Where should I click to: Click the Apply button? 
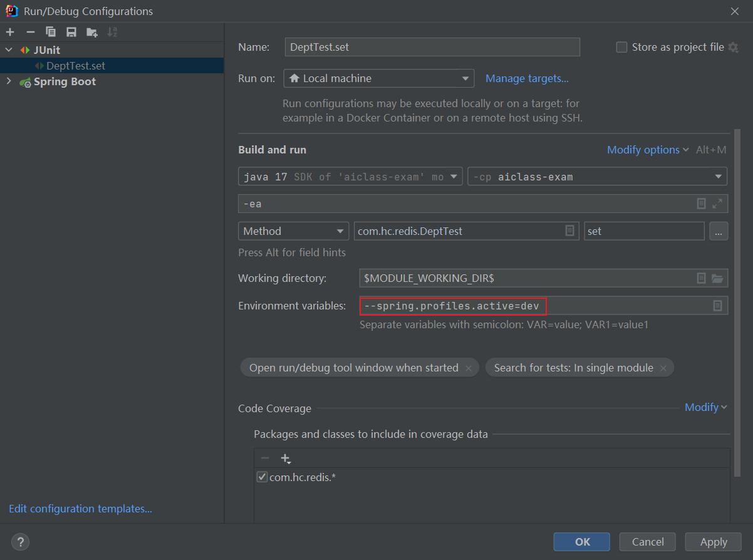(714, 542)
